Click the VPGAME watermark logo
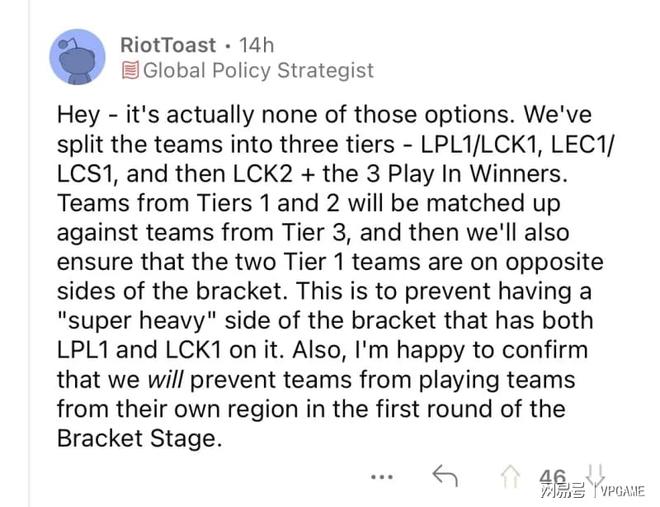The width and height of the screenshot is (660, 507). 622,491
